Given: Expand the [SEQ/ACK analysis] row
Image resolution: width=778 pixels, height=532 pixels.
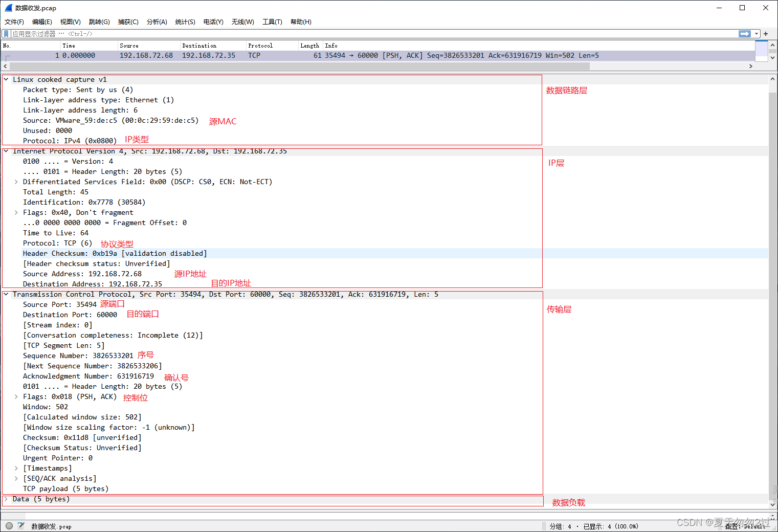Looking at the screenshot, I should click(x=16, y=478).
